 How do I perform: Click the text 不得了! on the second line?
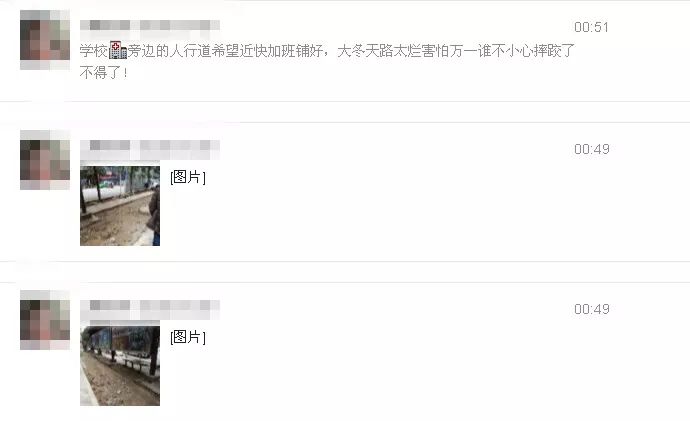click(x=104, y=72)
